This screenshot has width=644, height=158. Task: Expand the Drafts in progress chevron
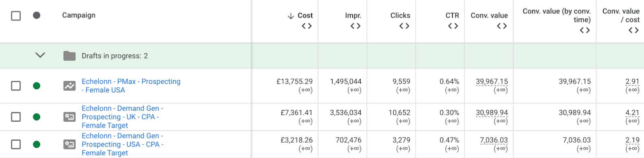coord(40,55)
